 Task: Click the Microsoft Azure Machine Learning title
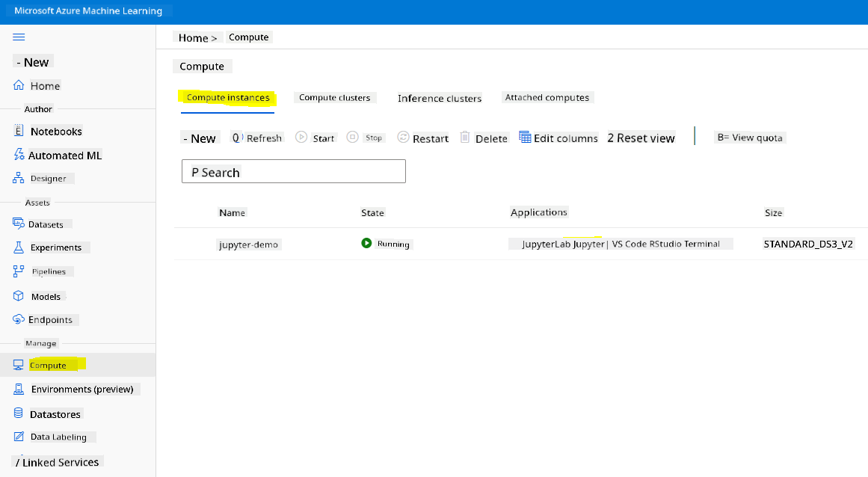coord(88,10)
